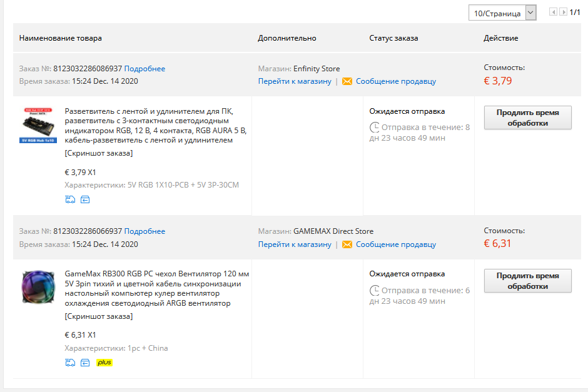The image size is (588, 392).
Task: Open the 10/Страница page-size dropdown
Action: click(x=502, y=13)
